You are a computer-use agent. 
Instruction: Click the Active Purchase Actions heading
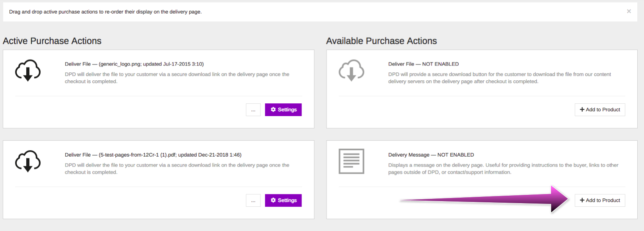click(x=52, y=41)
